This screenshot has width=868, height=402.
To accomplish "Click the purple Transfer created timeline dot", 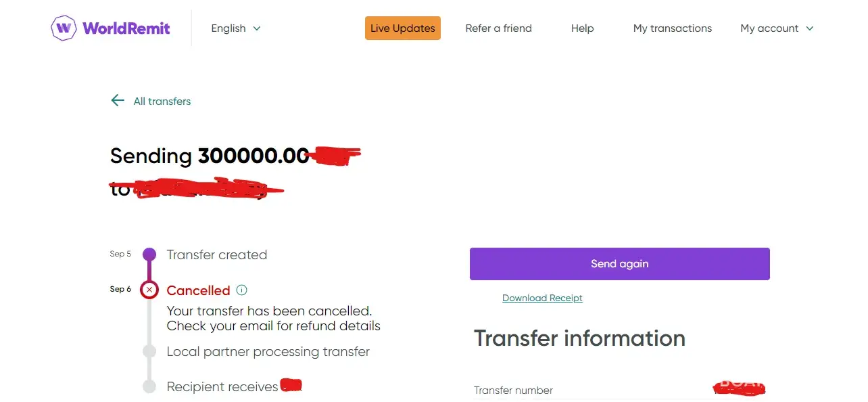I will 149,255.
